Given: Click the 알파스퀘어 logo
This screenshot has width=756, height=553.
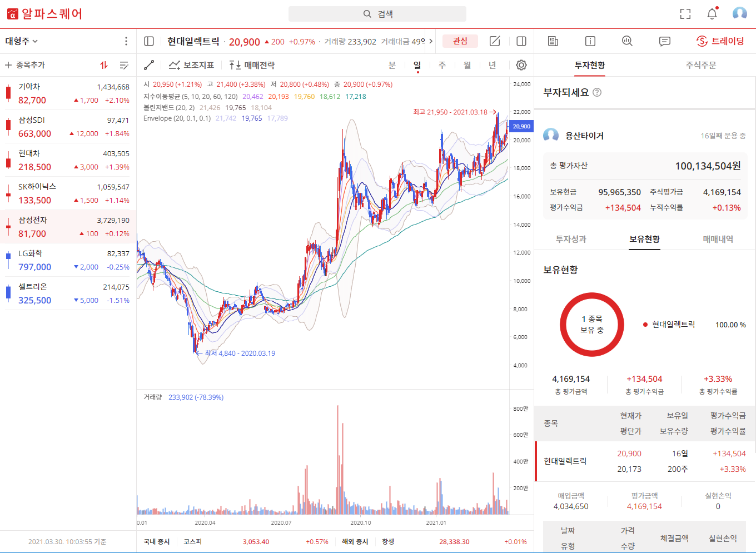Looking at the screenshot, I should 44,14.
